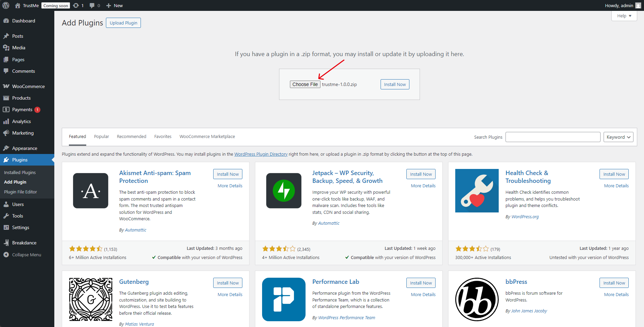Expand the Help panel dropdown
Image resolution: width=644 pixels, height=327 pixels.
624,16
